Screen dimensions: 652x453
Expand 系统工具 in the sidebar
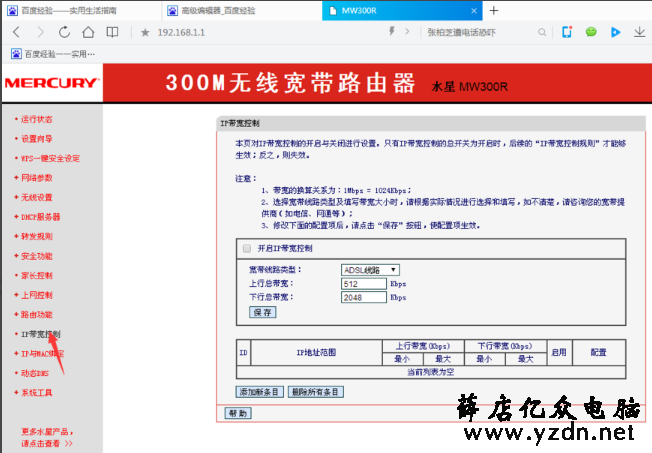click(37, 393)
